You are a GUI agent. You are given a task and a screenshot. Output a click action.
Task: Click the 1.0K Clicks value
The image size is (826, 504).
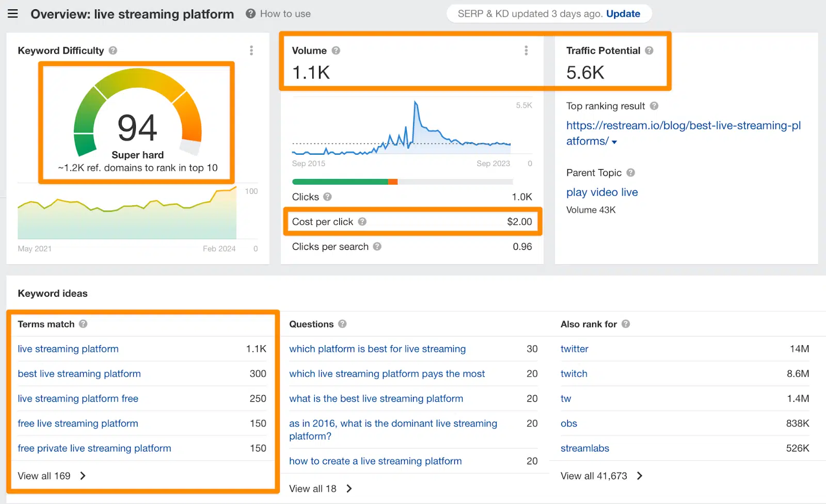tap(522, 197)
